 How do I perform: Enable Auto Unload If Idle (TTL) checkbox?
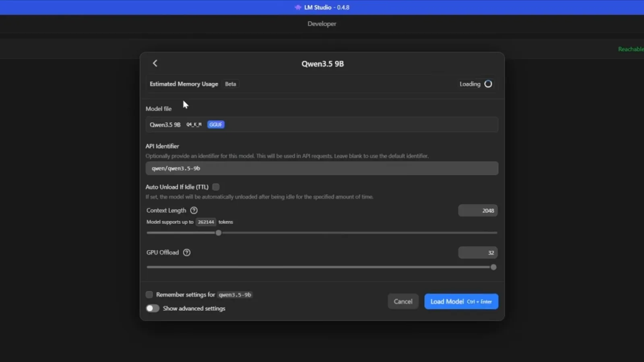click(x=216, y=187)
